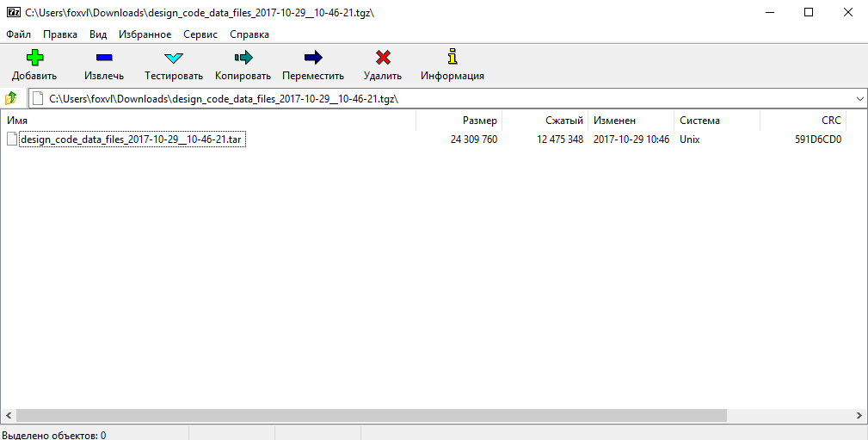Minimize the 7-Zip window
The image size is (868, 440).
click(x=770, y=12)
